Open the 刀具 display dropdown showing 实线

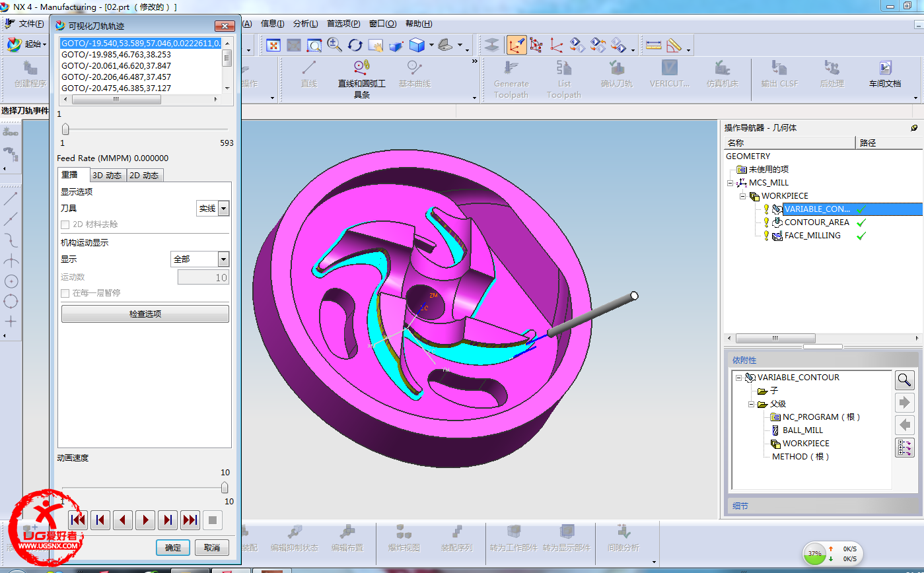[x=223, y=209]
